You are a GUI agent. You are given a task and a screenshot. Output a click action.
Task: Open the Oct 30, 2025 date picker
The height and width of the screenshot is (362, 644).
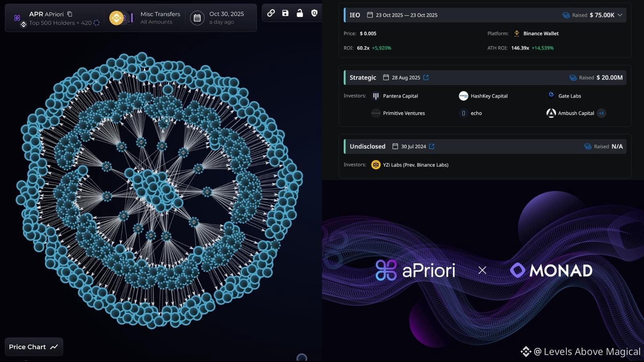coord(227,18)
